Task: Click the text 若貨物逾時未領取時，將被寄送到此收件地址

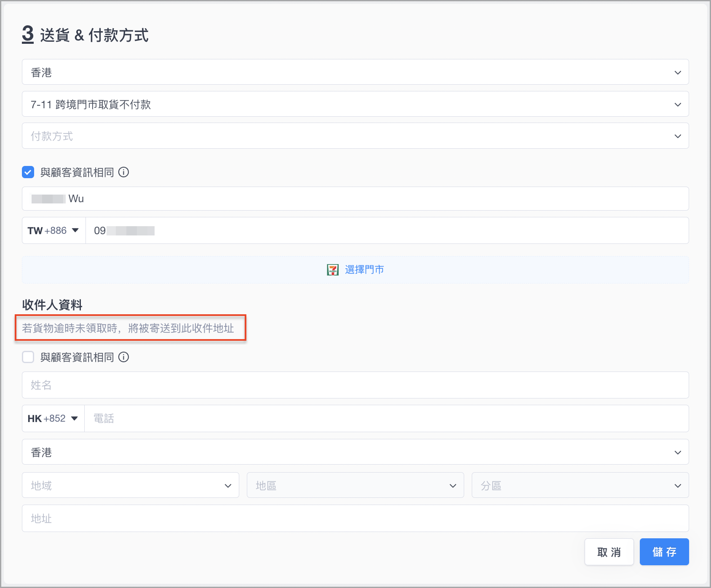Action: coord(128,328)
